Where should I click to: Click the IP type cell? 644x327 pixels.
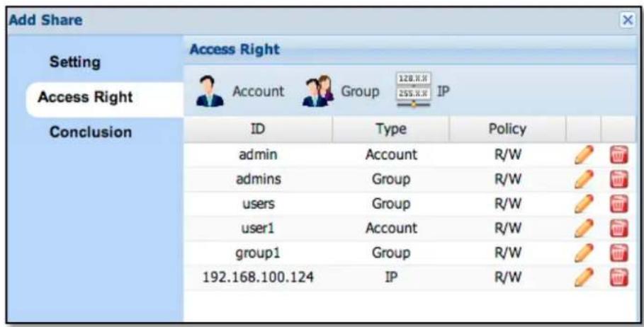(391, 277)
